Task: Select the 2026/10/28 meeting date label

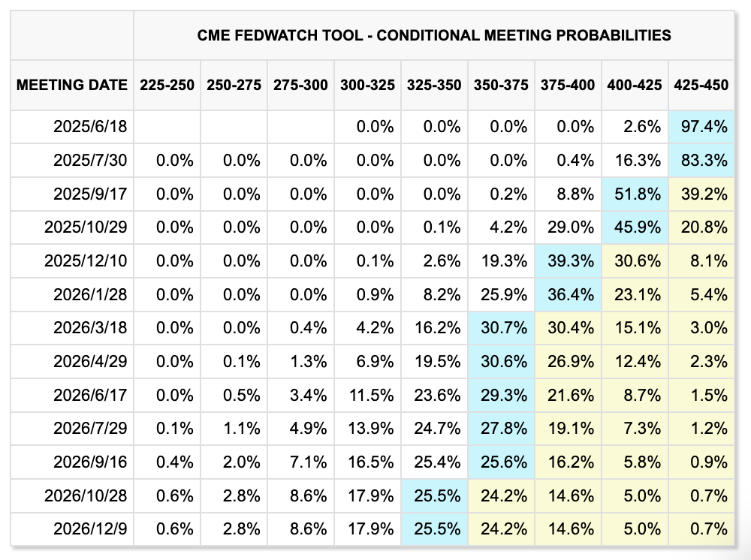Action: 86,496
